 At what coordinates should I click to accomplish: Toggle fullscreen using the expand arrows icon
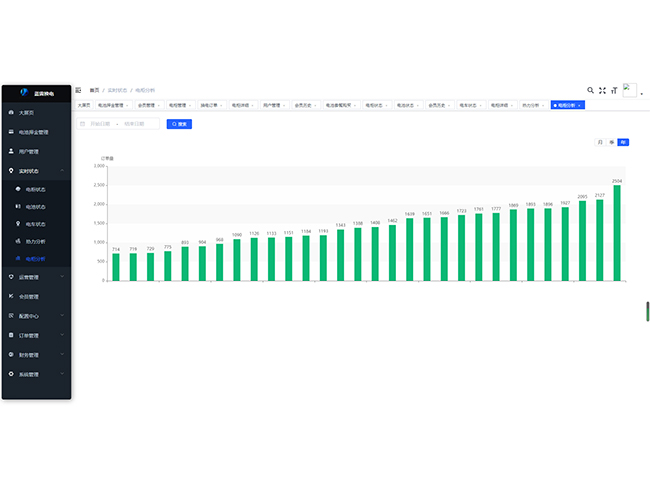coord(602,90)
